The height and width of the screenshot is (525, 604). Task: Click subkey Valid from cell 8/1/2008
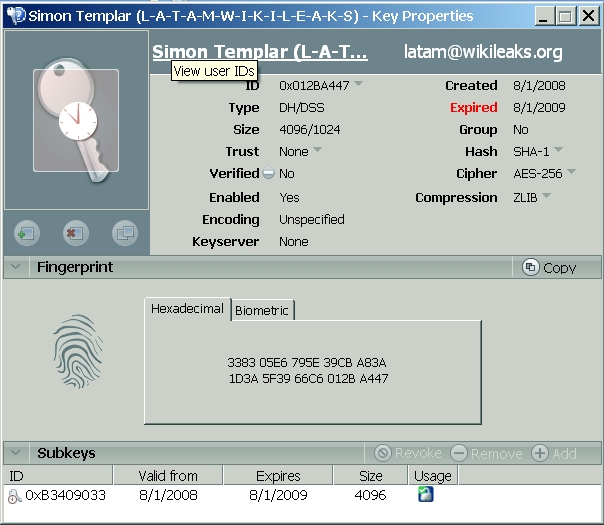pyautogui.click(x=168, y=495)
